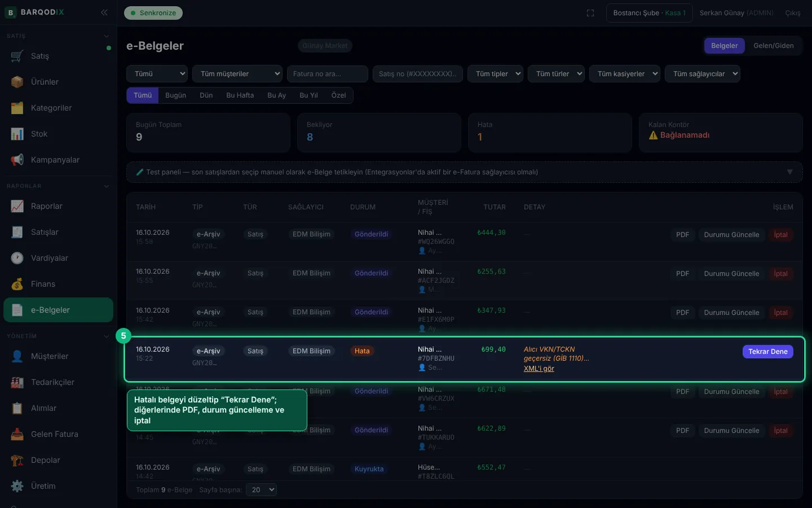This screenshot has width=812, height=508.
Task: Collapse the sidebar with the double-chevron icon
Action: (104, 12)
